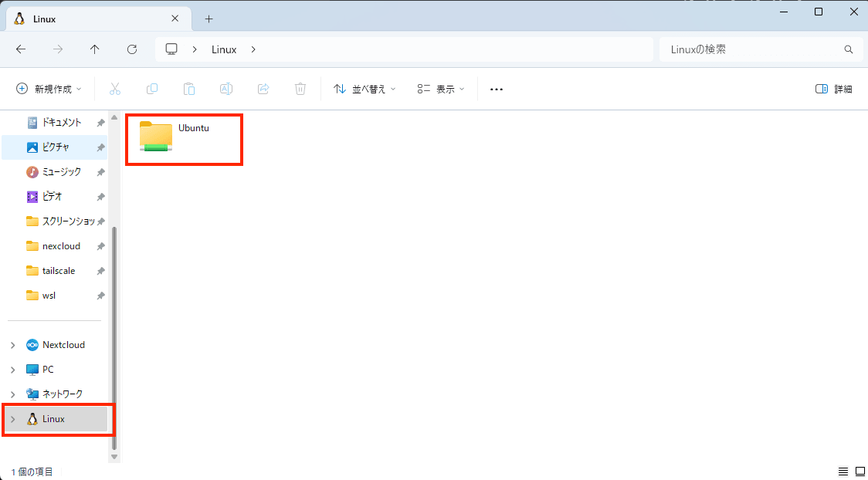Screen dimensions: 868x480
Task: Open the 表示 view dropdown
Action: [440, 89]
